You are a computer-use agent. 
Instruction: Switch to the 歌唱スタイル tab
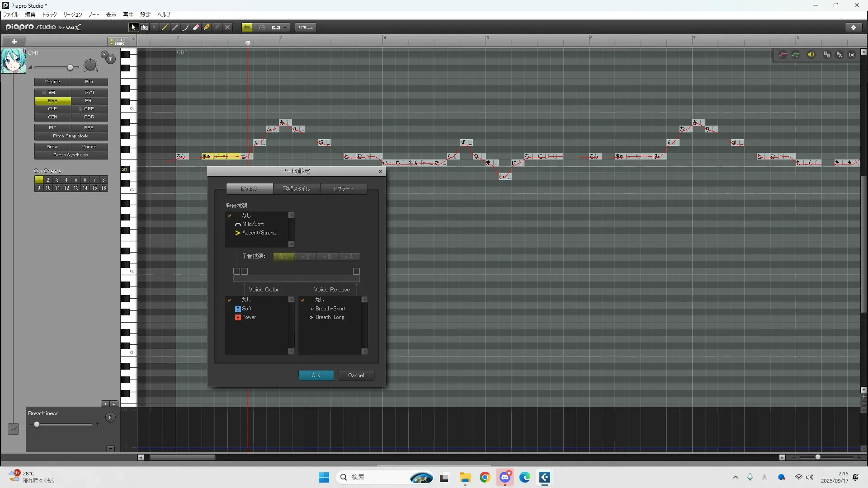(296, 189)
